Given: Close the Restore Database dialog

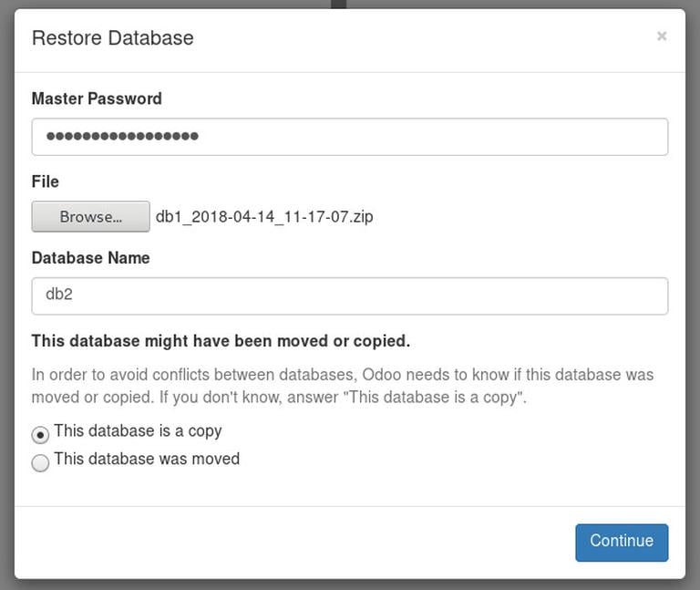Looking at the screenshot, I should coord(662,36).
